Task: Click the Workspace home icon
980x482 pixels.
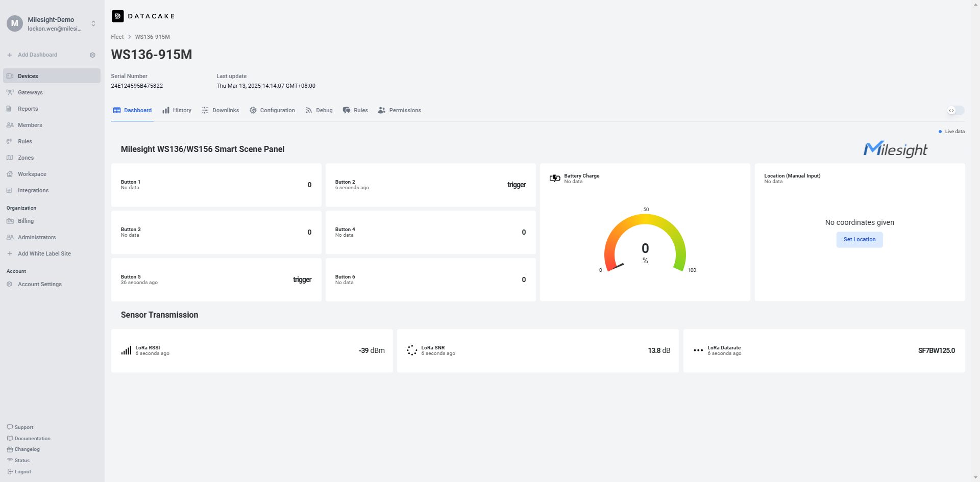Action: [10, 174]
